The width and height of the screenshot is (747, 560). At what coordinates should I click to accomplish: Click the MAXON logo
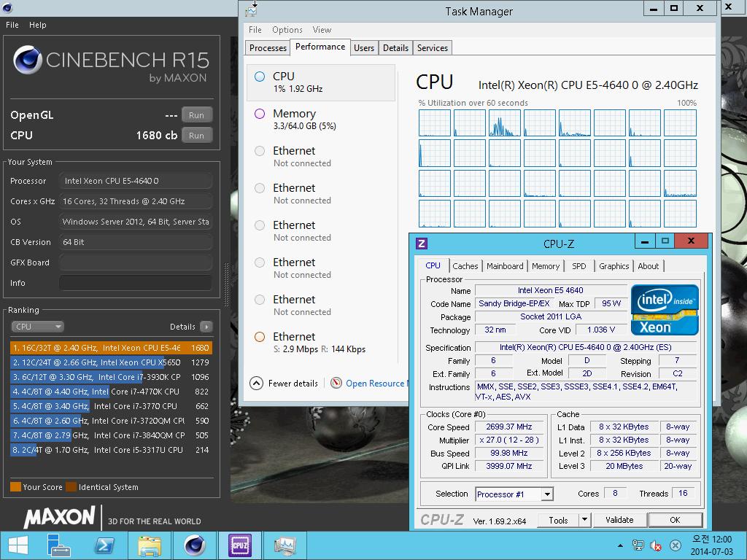pyautogui.click(x=60, y=518)
